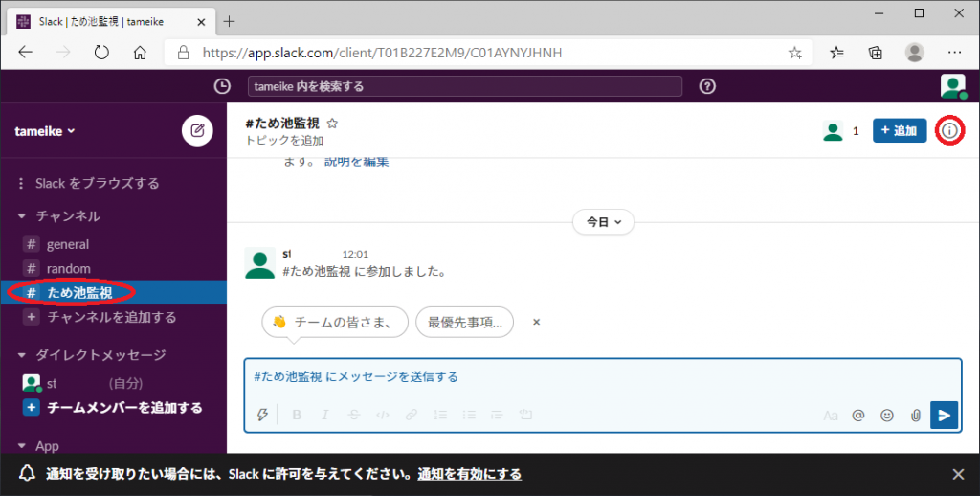Open channel details info icon
Image resolution: width=980 pixels, height=496 pixels.
tap(949, 130)
